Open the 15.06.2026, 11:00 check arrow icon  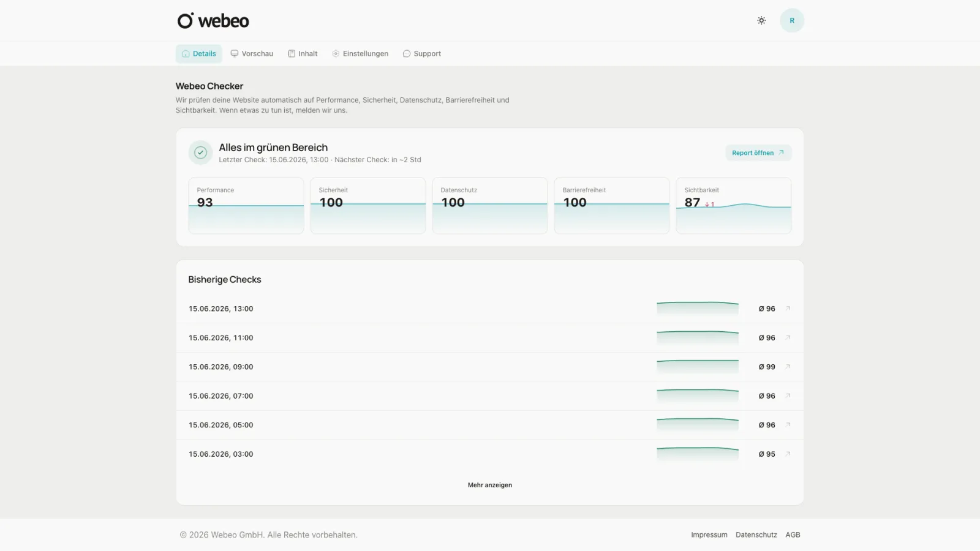click(788, 338)
